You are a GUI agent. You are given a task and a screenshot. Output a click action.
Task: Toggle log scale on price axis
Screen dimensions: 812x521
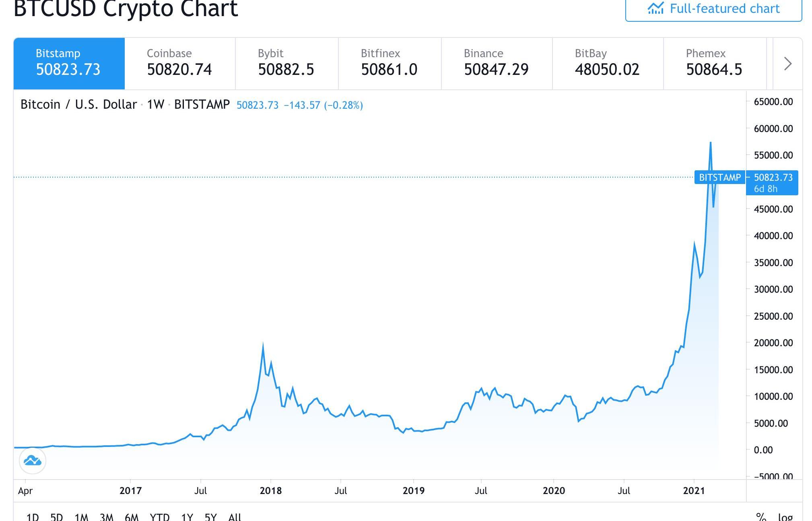pos(785,516)
